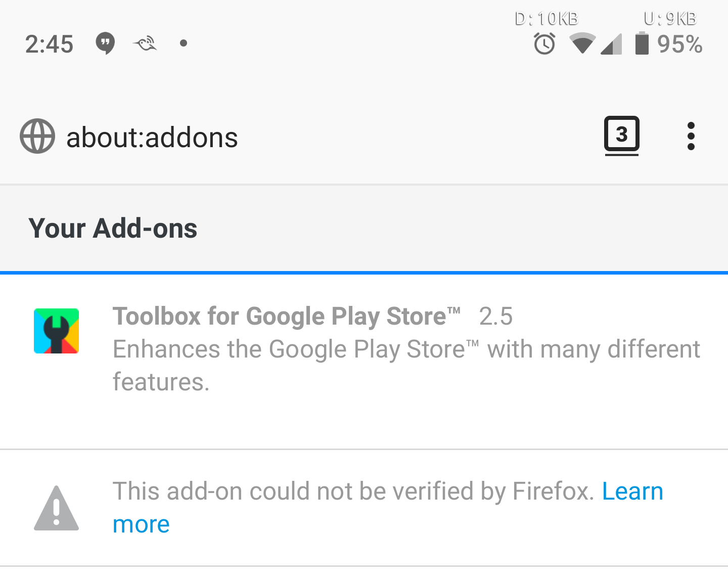Tap the alarm clock icon in status bar

(x=544, y=44)
